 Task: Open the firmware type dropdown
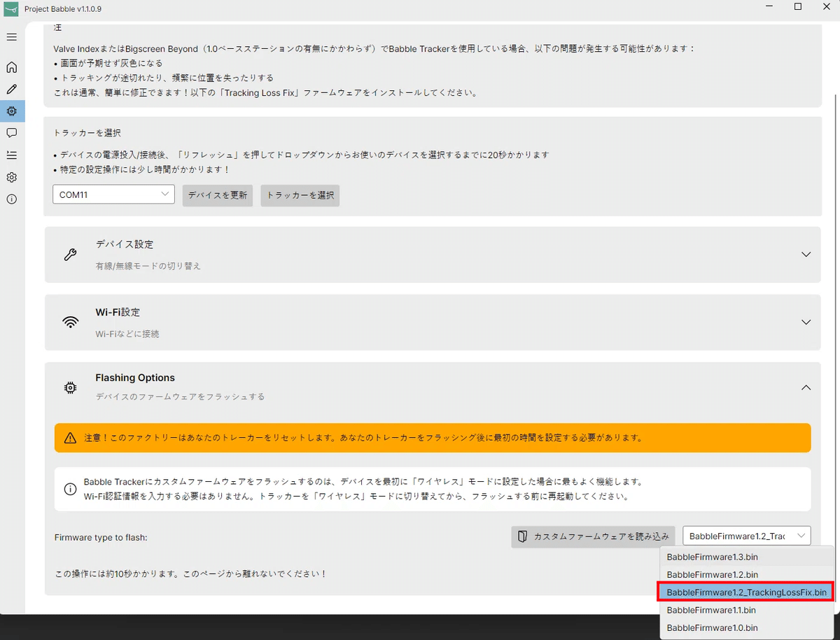tap(746, 536)
